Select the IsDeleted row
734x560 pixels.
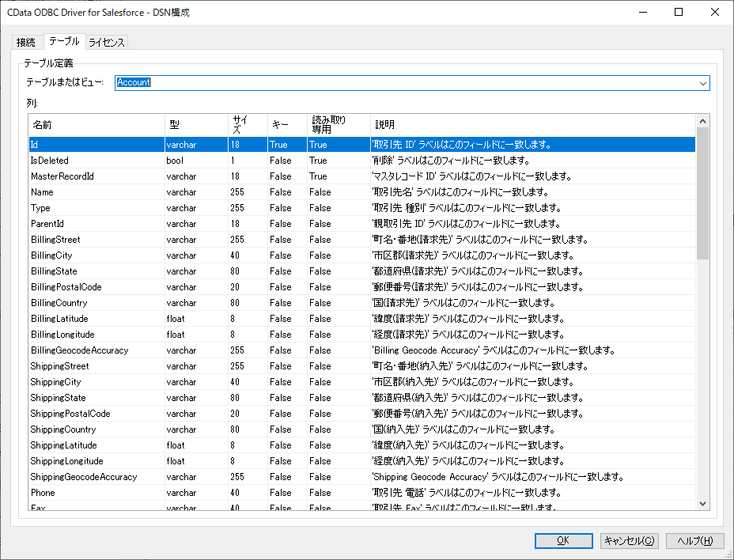pos(95,160)
